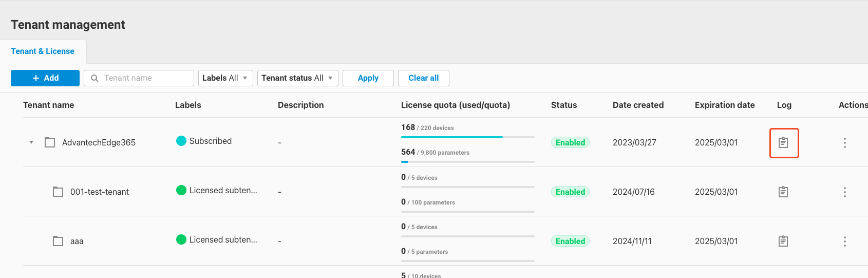Click the 001-test-tenant folder icon

(58, 192)
